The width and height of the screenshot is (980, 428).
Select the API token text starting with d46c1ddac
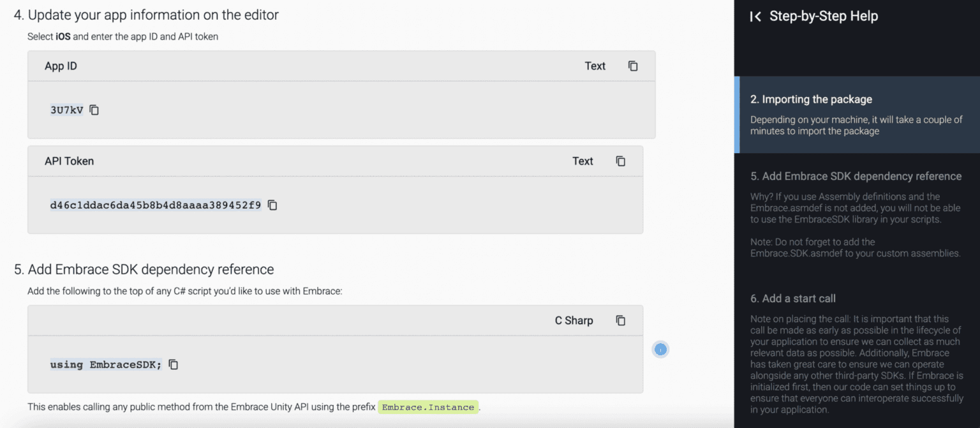[156, 205]
